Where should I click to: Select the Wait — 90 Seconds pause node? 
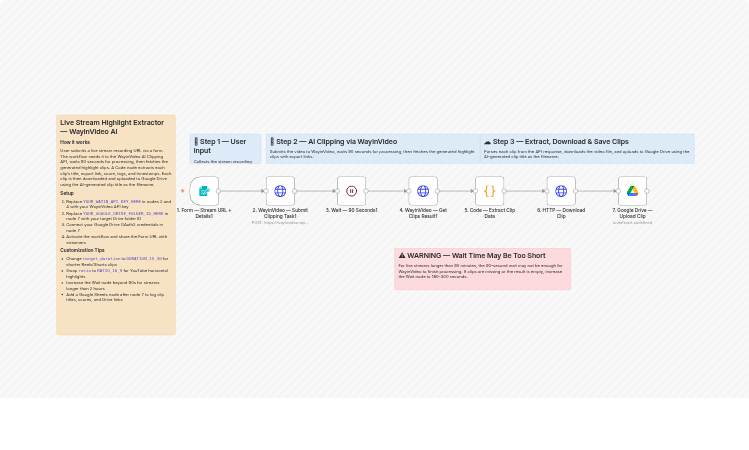[x=352, y=191]
